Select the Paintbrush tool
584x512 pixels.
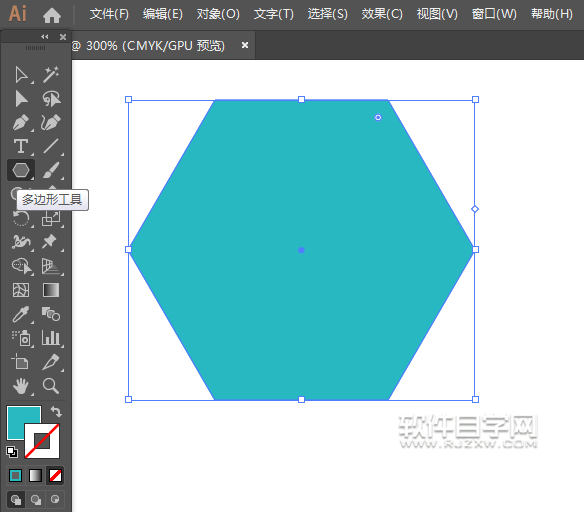51,170
